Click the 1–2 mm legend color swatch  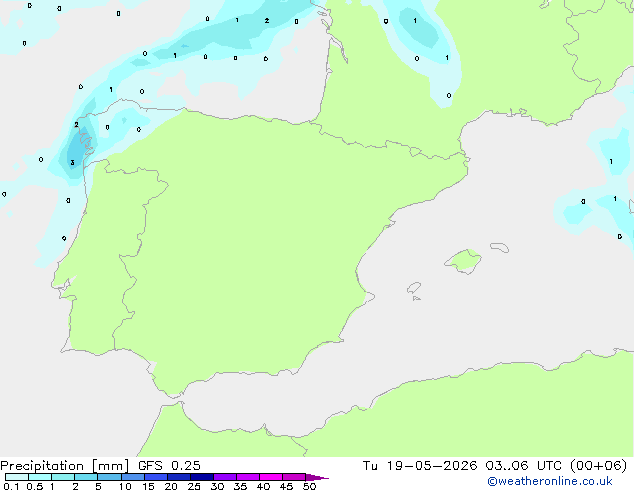(63, 477)
